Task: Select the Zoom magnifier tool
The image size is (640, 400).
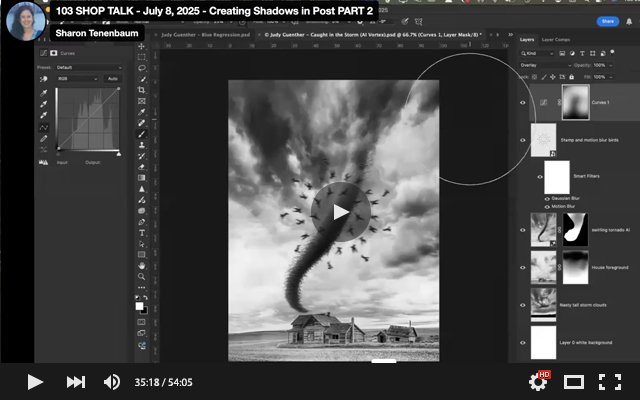Action: click(x=142, y=277)
